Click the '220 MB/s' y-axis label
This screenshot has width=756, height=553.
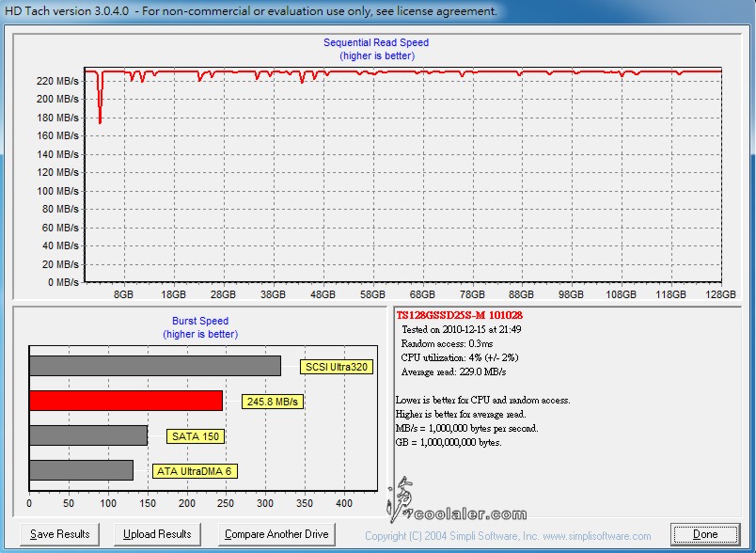[x=57, y=81]
